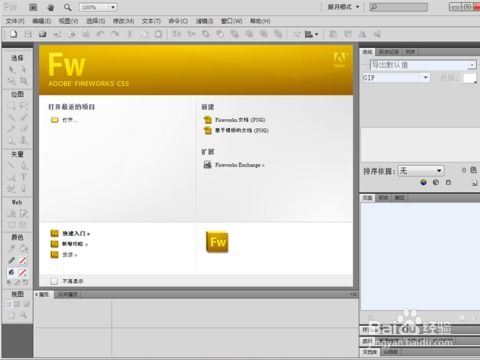480x360 pixels.
Task: Open the 文件(F) menu
Action: (x=15, y=21)
